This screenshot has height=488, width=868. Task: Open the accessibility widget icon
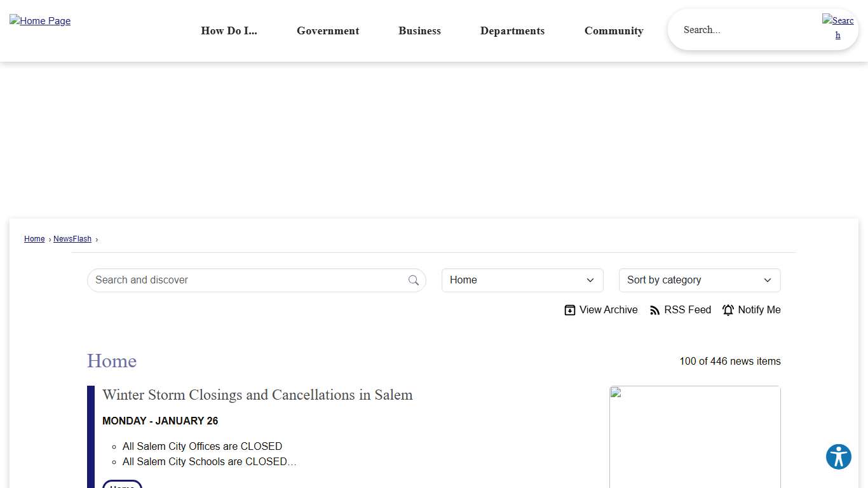point(838,457)
